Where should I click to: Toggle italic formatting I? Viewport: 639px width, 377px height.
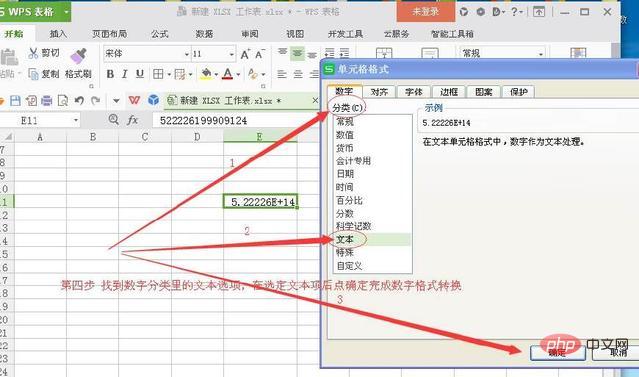[125, 74]
